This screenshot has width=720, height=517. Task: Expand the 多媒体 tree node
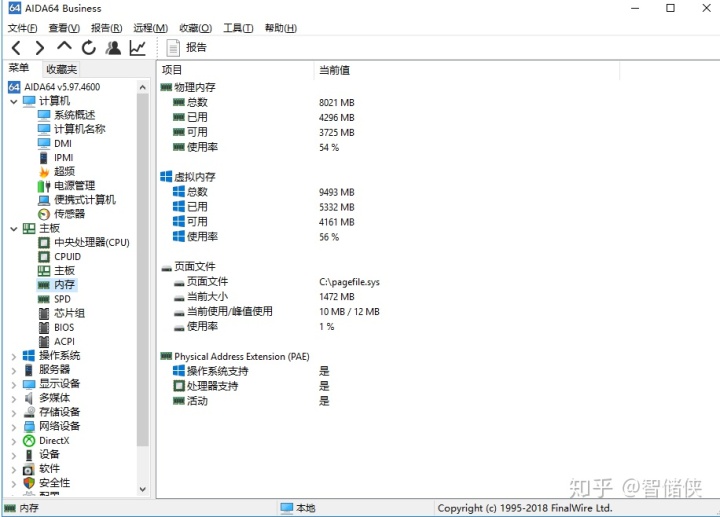click(14, 399)
